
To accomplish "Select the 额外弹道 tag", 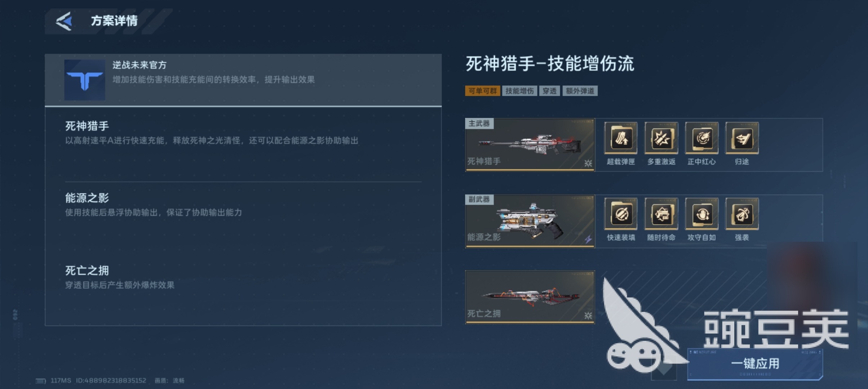I will point(580,91).
